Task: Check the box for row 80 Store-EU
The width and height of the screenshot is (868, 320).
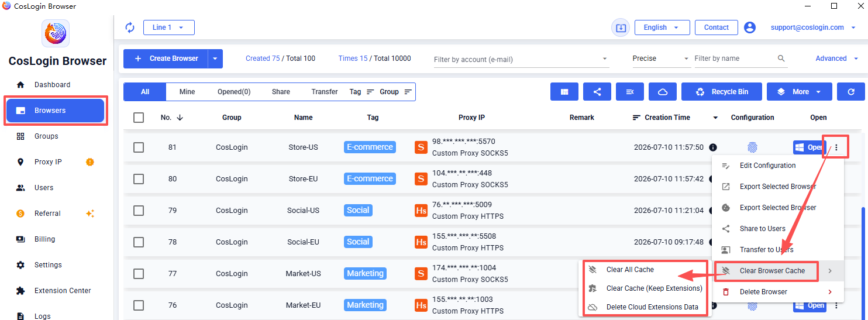Action: 139,179
